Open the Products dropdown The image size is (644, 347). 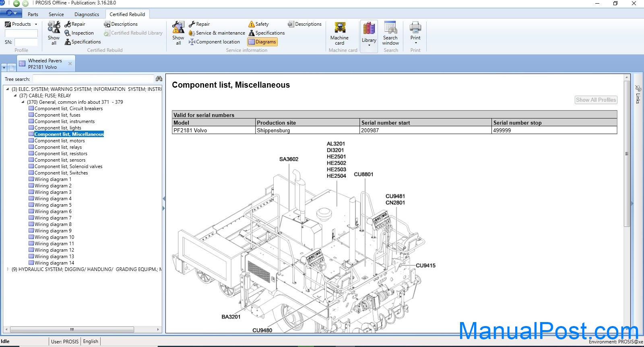pos(21,24)
